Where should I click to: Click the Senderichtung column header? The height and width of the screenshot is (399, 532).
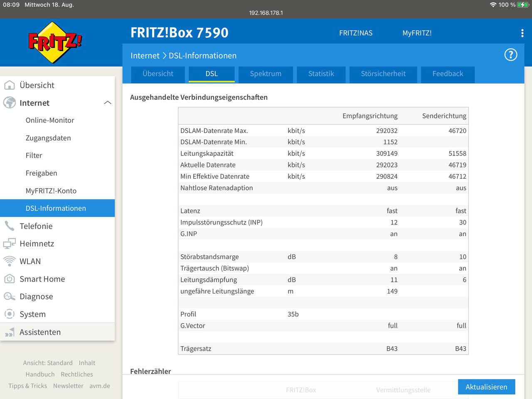(444, 116)
